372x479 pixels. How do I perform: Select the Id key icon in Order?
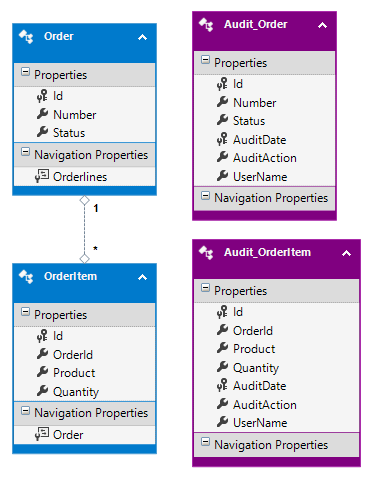click(x=42, y=96)
